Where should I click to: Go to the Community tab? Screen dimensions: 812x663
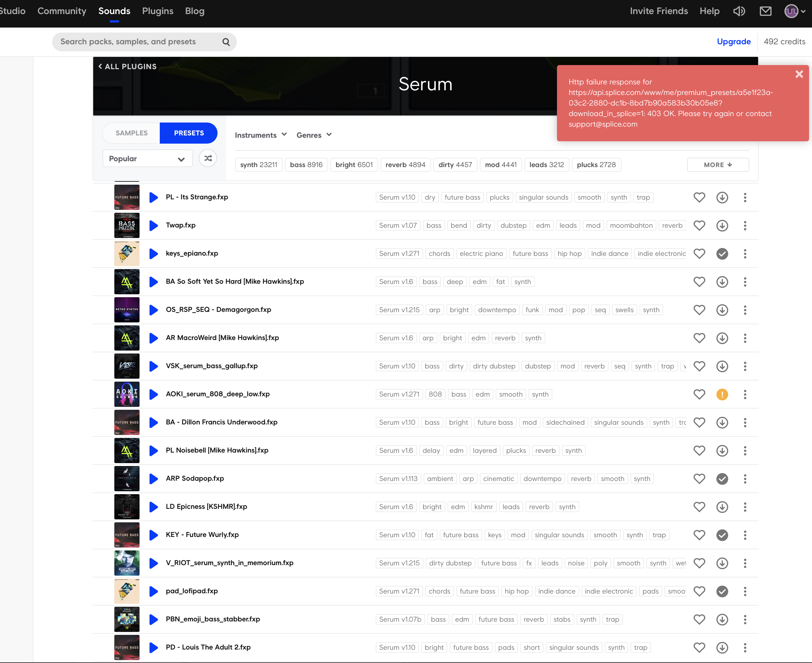point(62,11)
